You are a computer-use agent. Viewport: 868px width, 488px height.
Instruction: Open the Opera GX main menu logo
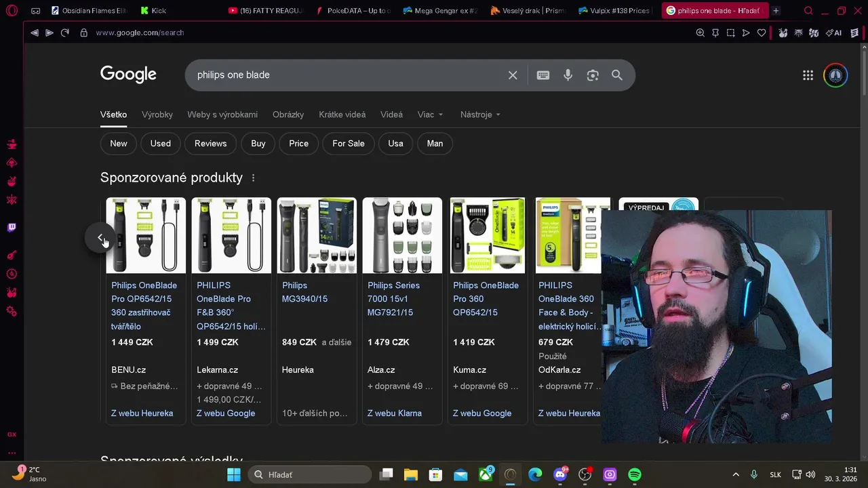click(x=12, y=11)
